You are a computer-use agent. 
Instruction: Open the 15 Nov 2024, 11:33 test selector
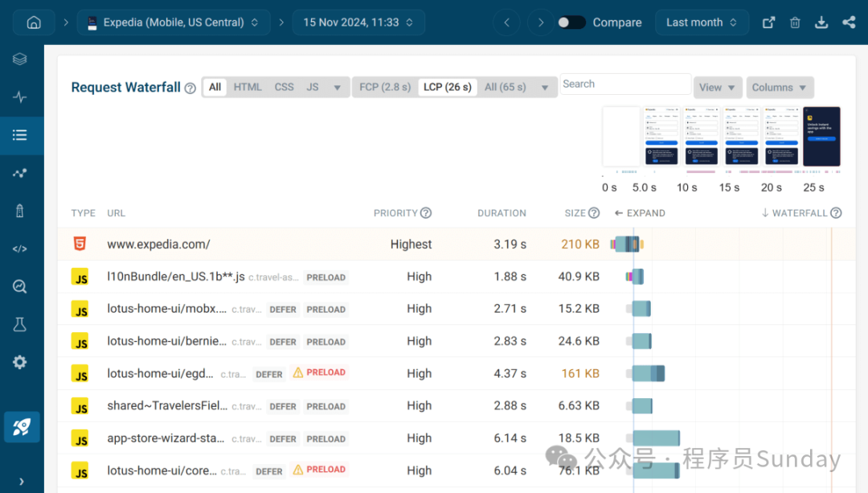(358, 23)
